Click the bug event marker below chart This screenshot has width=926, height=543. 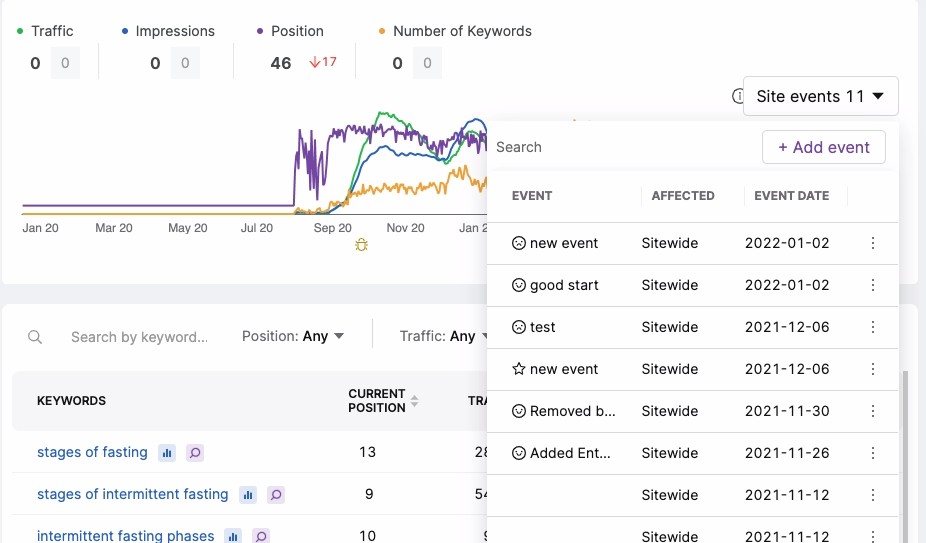pyautogui.click(x=361, y=244)
